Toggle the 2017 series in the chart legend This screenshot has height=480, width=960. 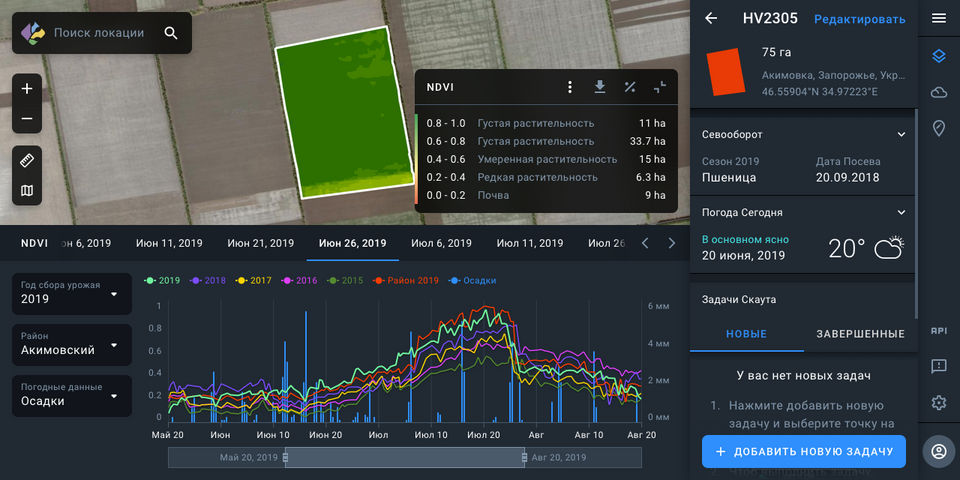point(253,280)
